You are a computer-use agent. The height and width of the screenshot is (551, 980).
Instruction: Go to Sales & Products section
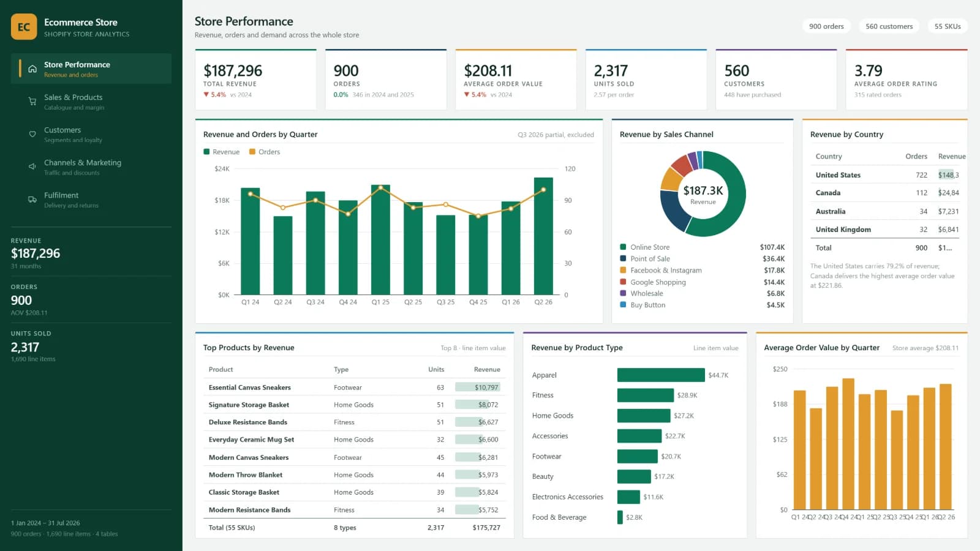pyautogui.click(x=91, y=102)
